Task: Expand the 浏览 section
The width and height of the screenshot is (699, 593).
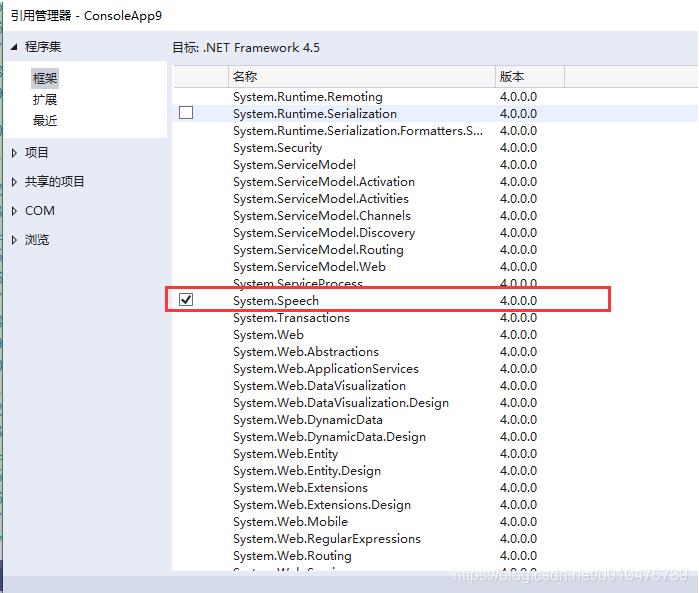Action: point(14,240)
